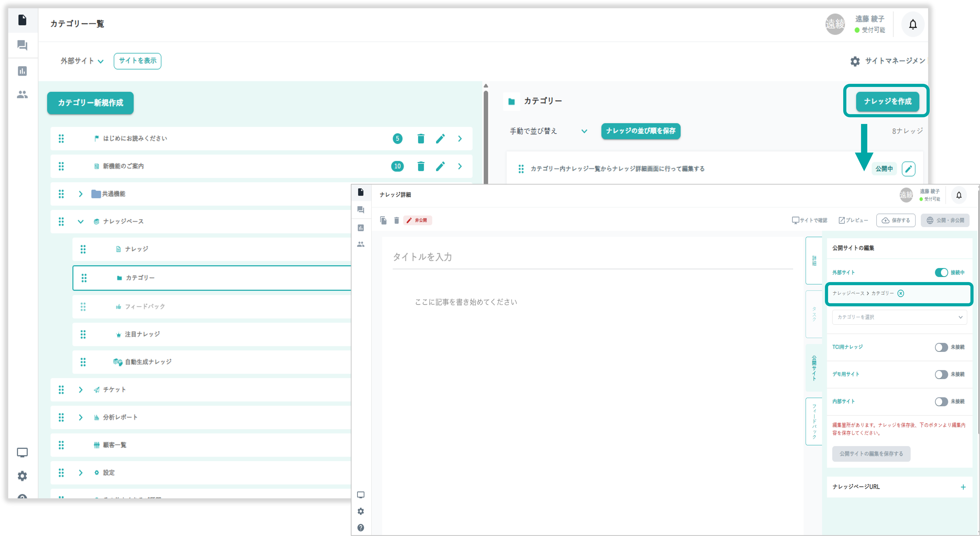
Task: Open the 外部サイト site dropdown
Action: [82, 61]
